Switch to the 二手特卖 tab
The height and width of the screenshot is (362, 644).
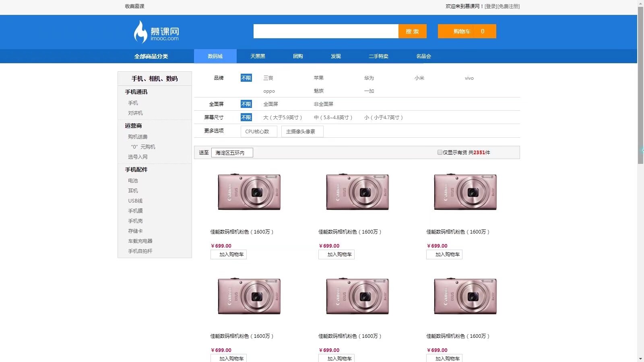point(378,56)
